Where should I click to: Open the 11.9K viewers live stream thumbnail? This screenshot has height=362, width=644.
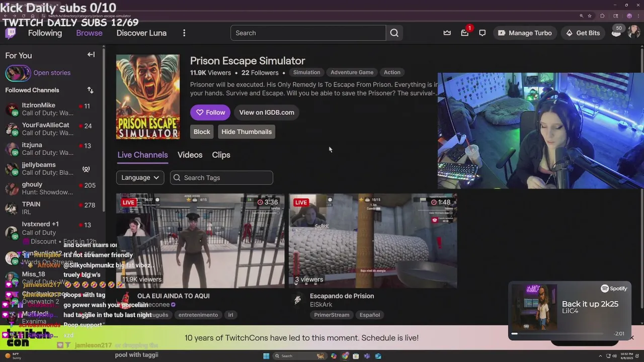[x=200, y=241]
